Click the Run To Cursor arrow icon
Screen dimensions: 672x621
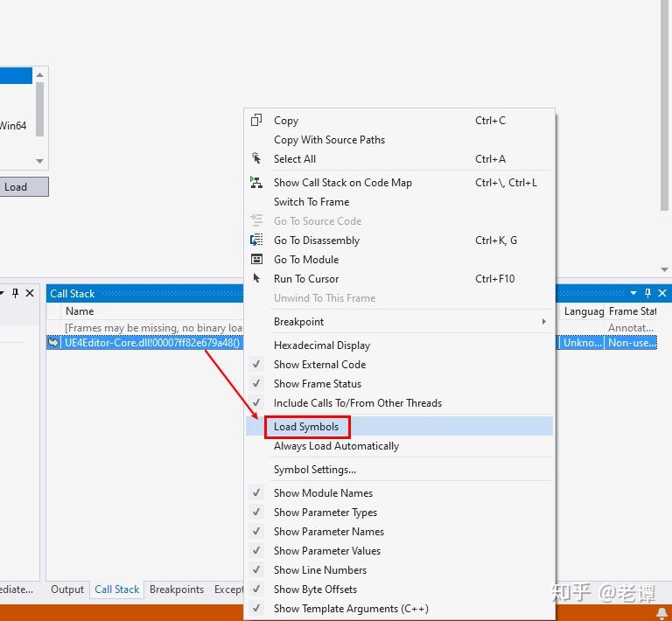click(x=256, y=278)
